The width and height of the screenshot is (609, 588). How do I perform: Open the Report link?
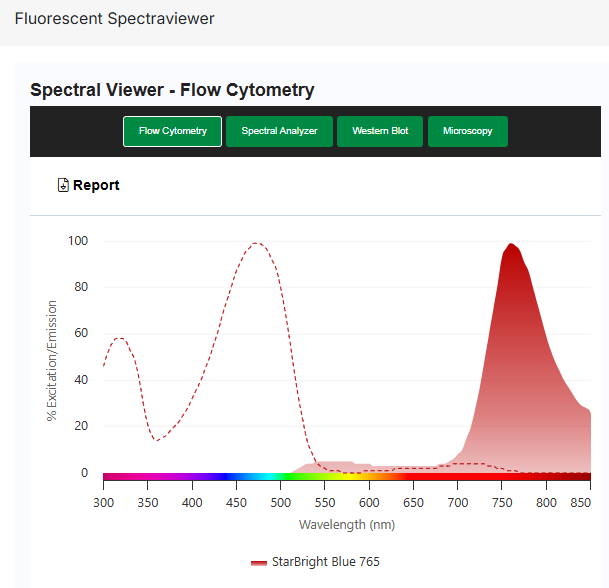click(x=96, y=185)
